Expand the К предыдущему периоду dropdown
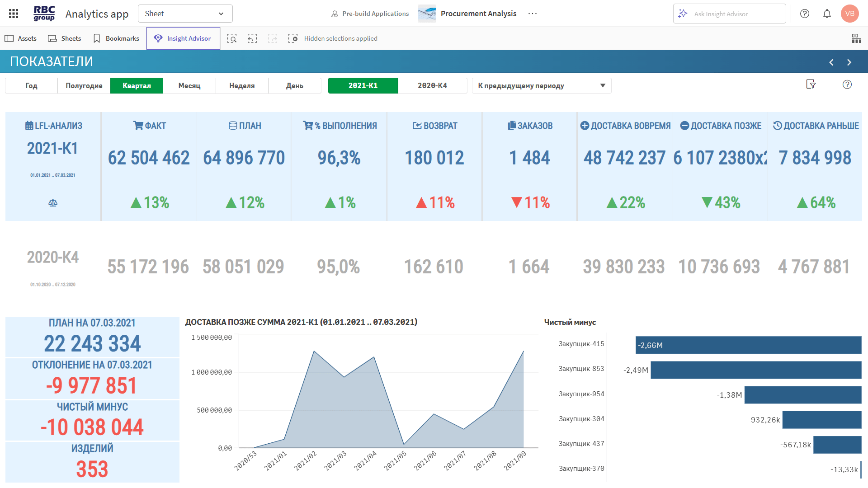868x488 pixels. [x=541, y=85]
